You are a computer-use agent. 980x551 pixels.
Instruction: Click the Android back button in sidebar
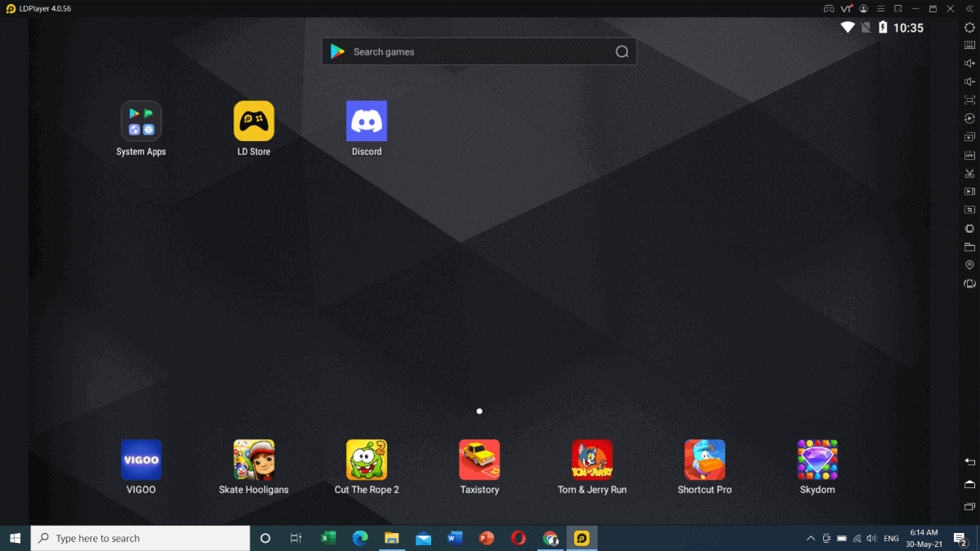tap(969, 462)
